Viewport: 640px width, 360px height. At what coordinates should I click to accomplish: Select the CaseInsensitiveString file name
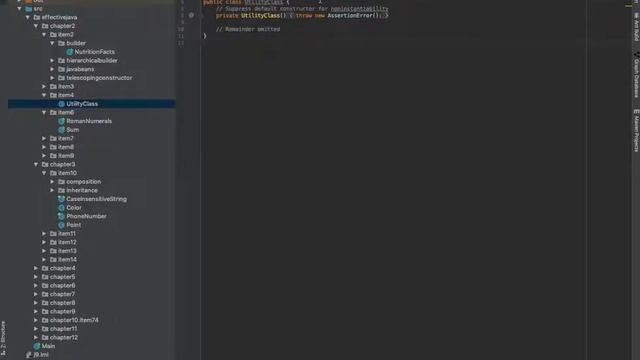[96, 199]
